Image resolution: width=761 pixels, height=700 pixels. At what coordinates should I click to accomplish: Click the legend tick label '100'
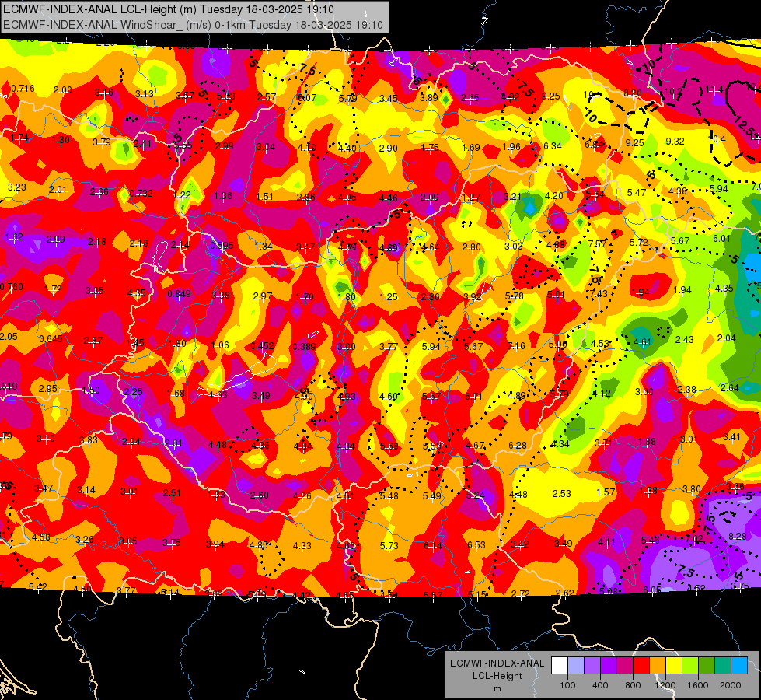tap(567, 685)
